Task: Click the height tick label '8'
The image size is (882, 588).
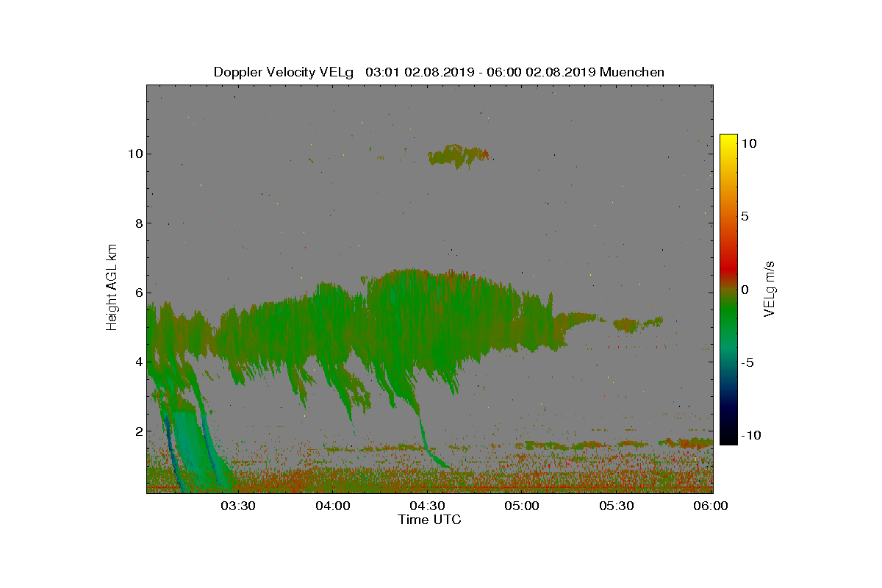Action: 137,223
